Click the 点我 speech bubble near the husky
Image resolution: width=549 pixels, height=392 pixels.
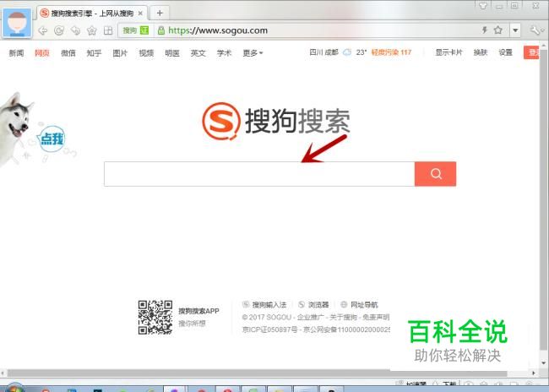(x=52, y=139)
